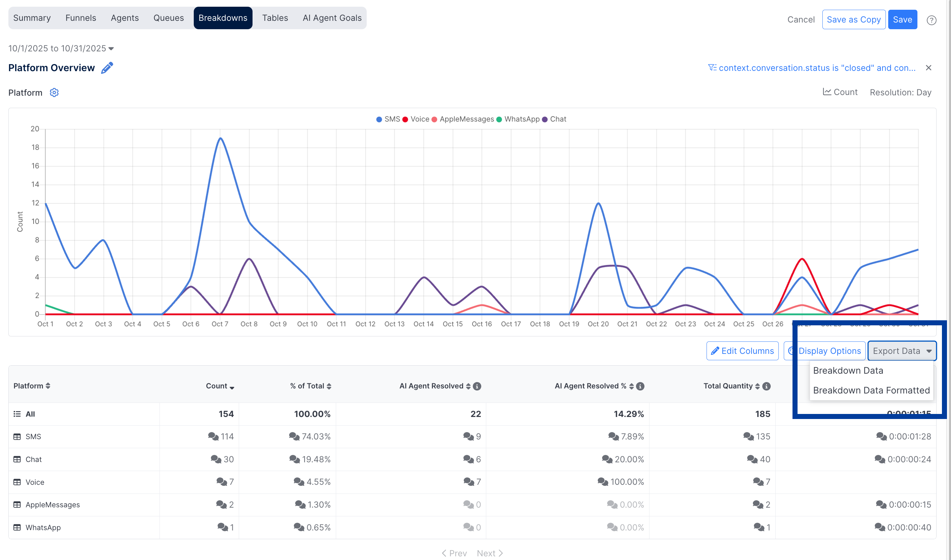Click Save as Copy button

(x=854, y=19)
